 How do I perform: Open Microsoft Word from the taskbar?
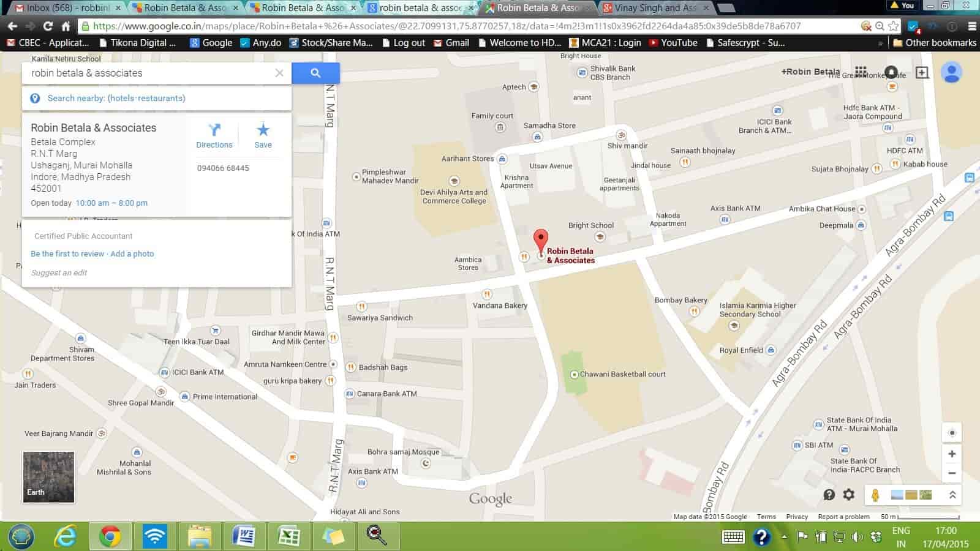coord(244,537)
